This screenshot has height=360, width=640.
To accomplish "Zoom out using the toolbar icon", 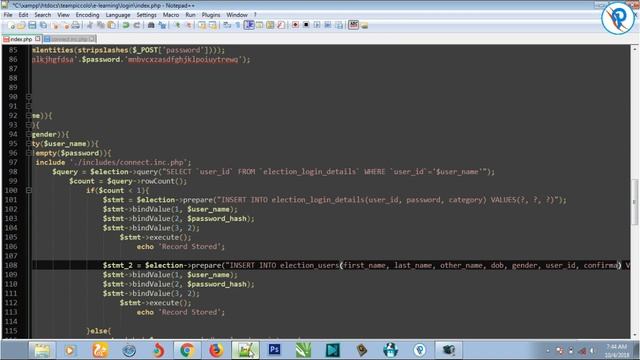I will [189, 25].
